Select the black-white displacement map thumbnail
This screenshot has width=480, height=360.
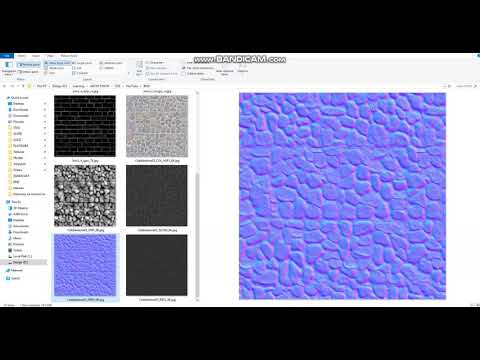click(85, 196)
